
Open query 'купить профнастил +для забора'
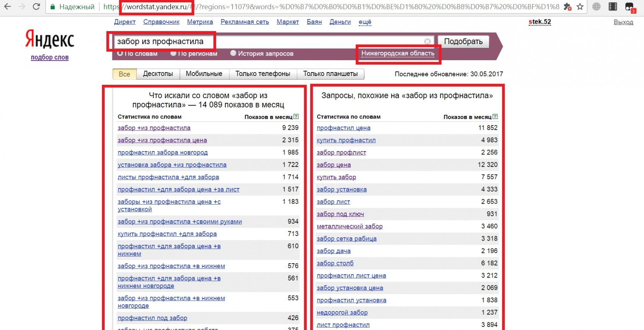click(167, 234)
